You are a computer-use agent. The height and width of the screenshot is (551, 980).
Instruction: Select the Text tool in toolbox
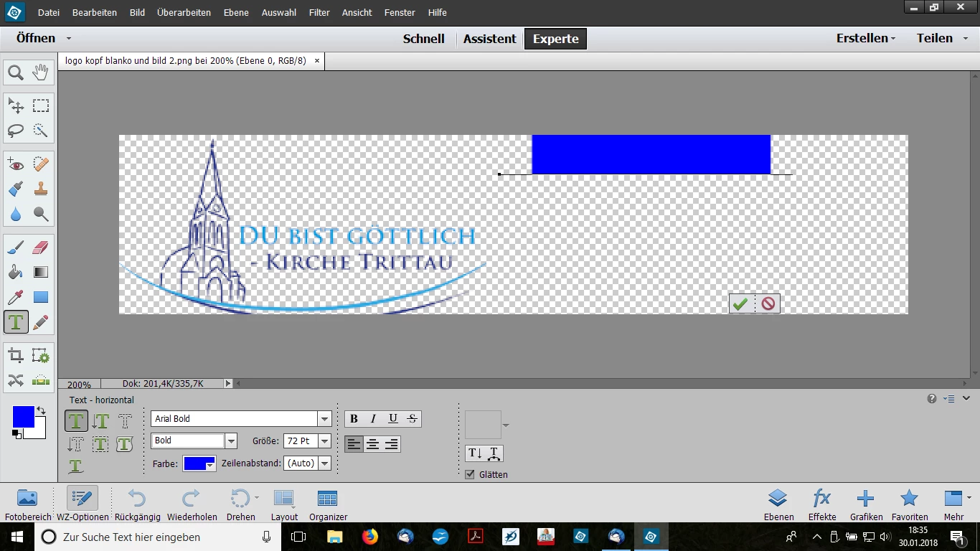(x=16, y=322)
